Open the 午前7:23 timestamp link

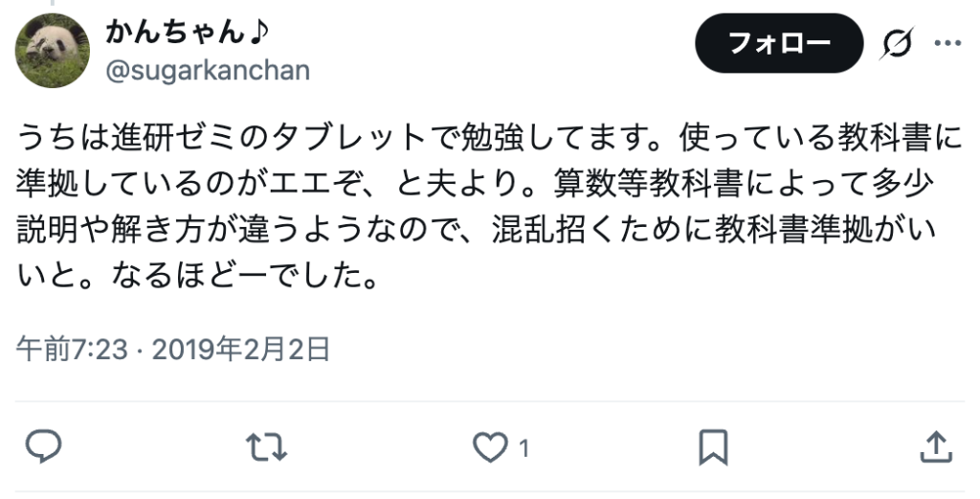71,349
